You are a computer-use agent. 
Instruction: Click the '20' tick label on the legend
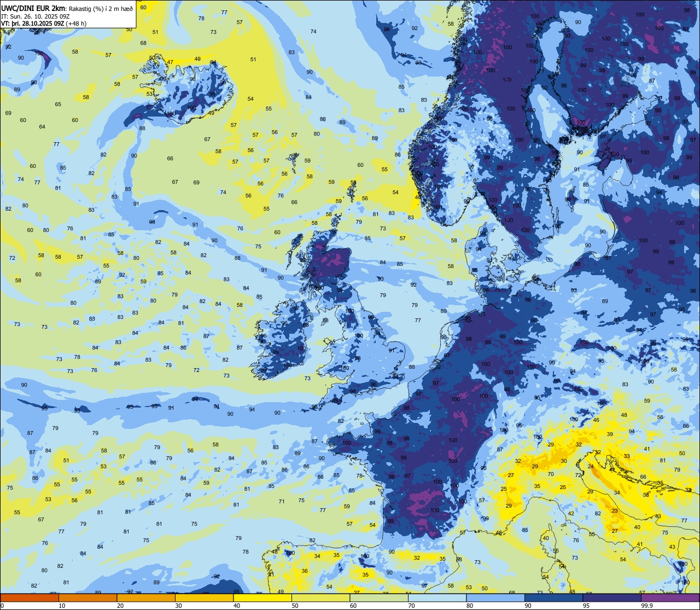coord(120,606)
